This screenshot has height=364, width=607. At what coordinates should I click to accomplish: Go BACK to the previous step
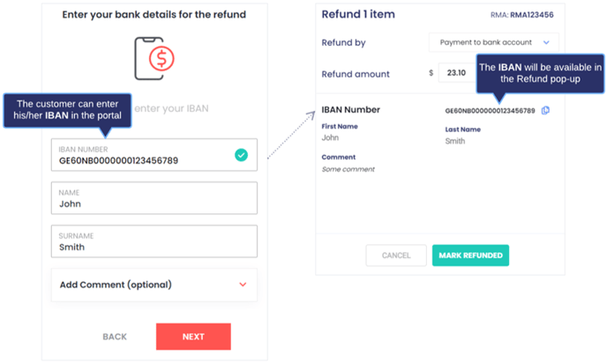pos(115,337)
